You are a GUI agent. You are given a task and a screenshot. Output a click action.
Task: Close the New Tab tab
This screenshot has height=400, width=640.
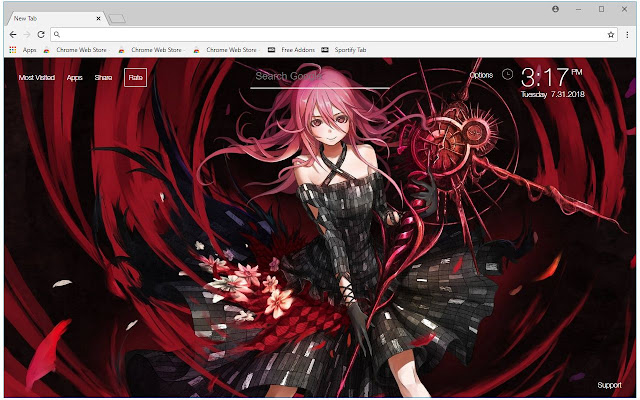pos(98,18)
